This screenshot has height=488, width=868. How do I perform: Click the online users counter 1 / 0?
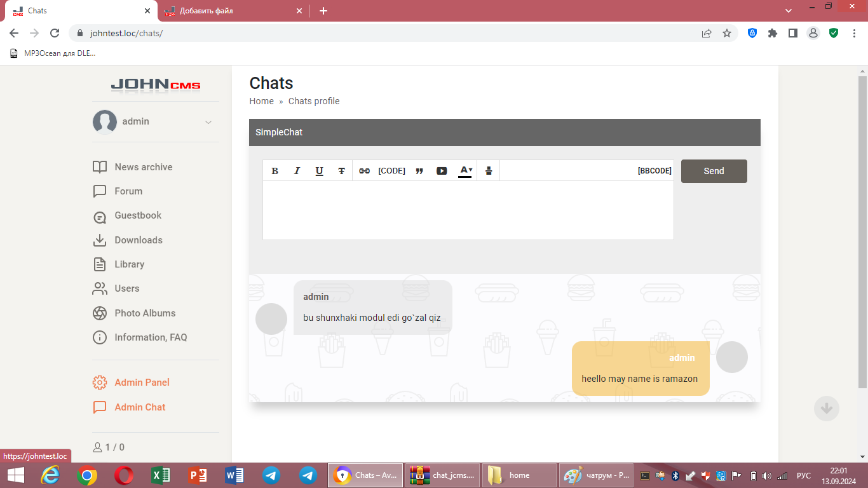pos(109,447)
